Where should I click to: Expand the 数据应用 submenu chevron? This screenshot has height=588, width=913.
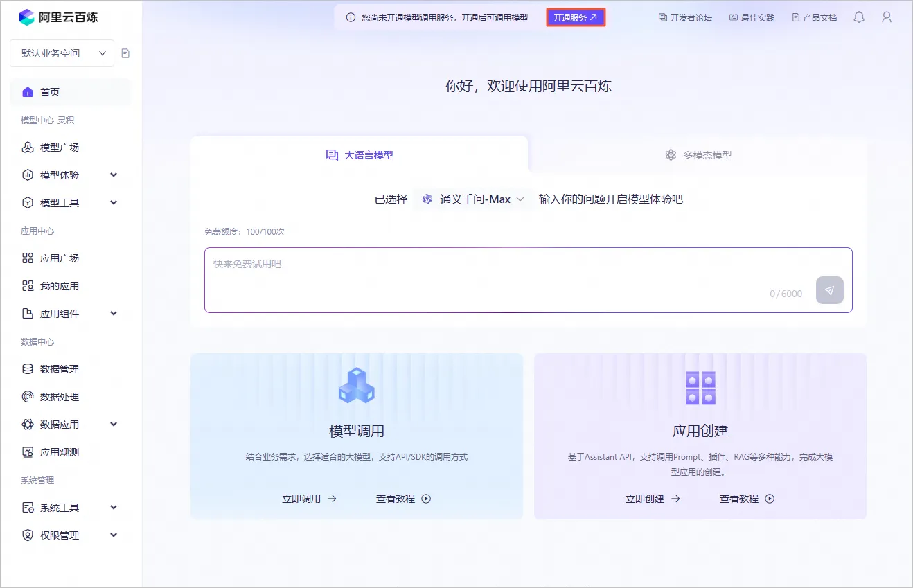(114, 425)
